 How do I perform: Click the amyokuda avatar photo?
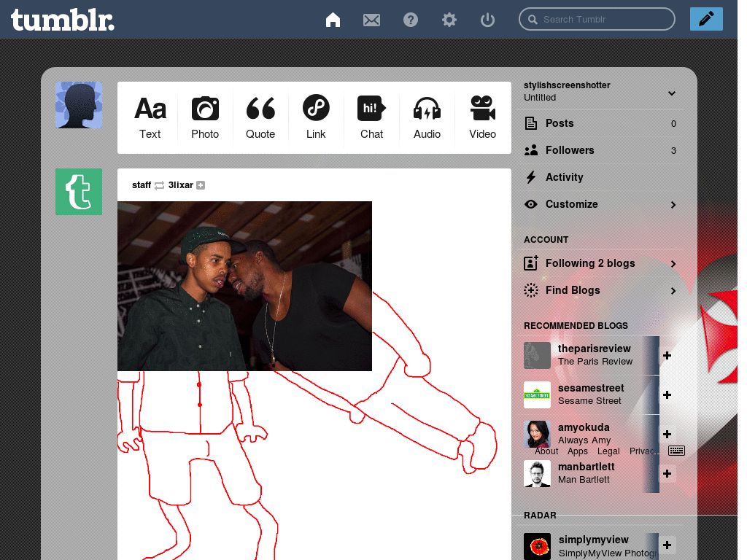(x=537, y=434)
